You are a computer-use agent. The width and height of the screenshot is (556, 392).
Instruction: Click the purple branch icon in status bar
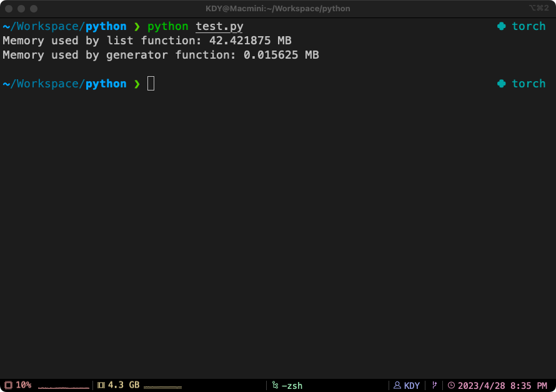tap(434, 385)
